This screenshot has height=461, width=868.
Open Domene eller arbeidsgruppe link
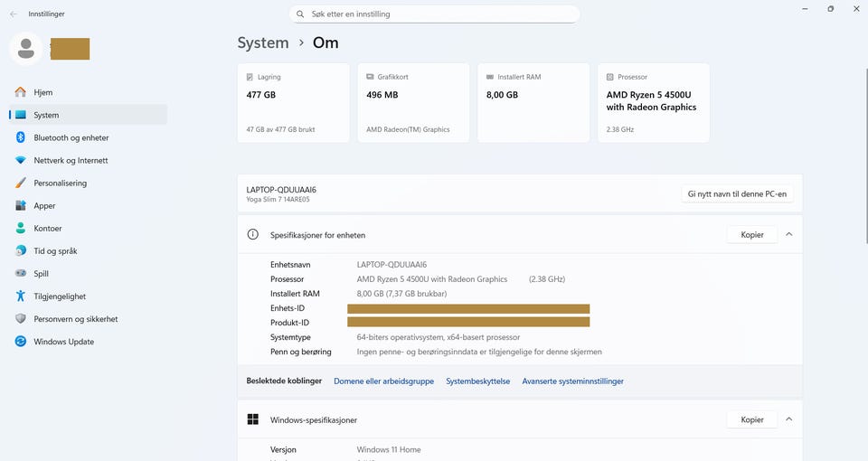[383, 381]
